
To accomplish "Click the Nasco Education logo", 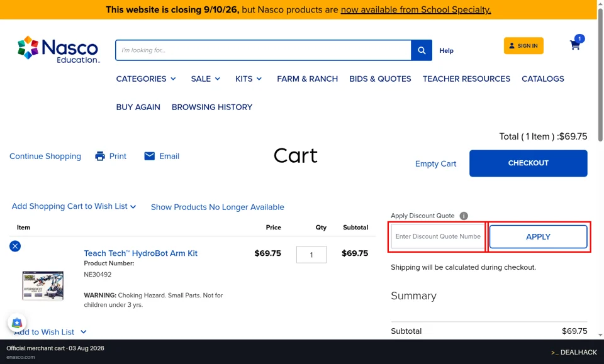I will (x=59, y=50).
